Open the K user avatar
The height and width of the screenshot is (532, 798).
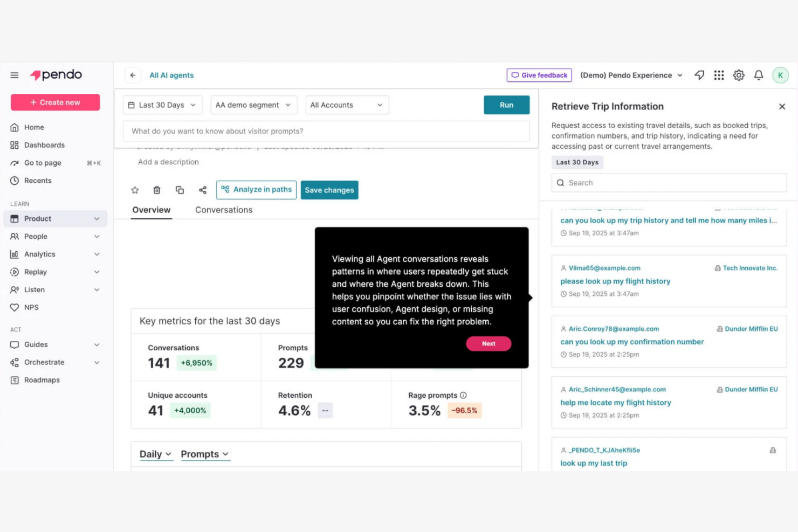click(x=780, y=75)
